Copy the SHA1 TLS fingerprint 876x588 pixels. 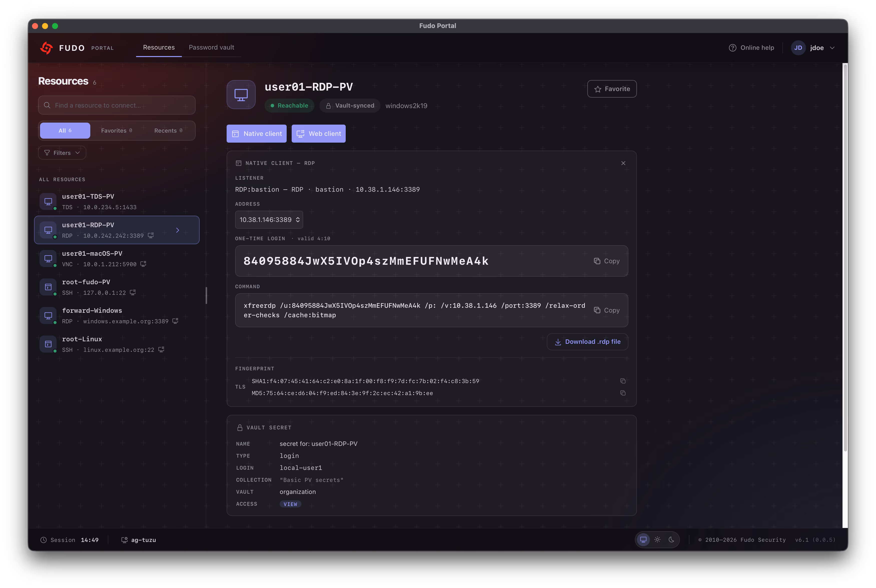[x=623, y=381]
